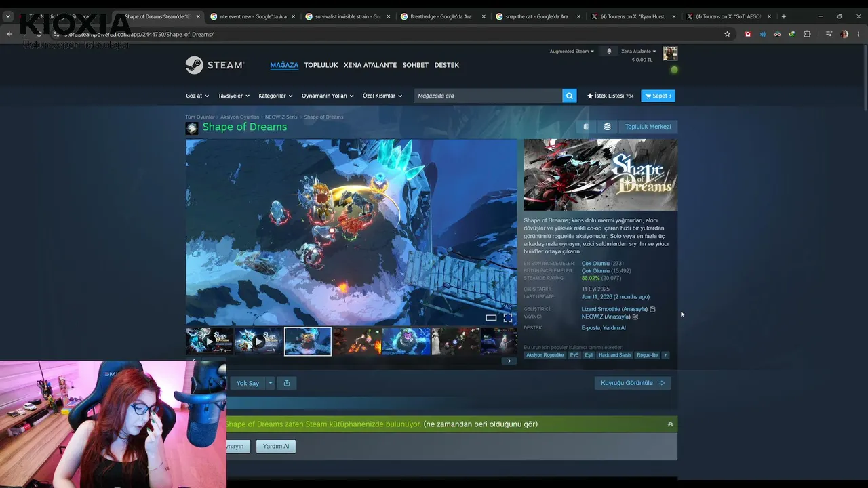The image size is (868, 488).
Task: Open the Xena Atalante profile avatar
Action: 670,54
